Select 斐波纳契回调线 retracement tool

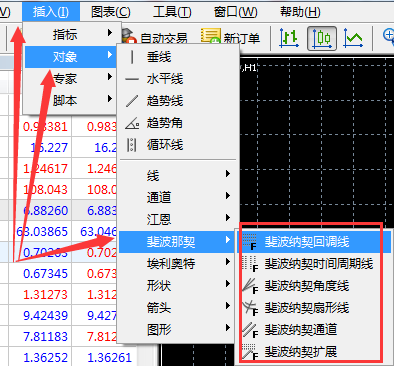point(314,242)
